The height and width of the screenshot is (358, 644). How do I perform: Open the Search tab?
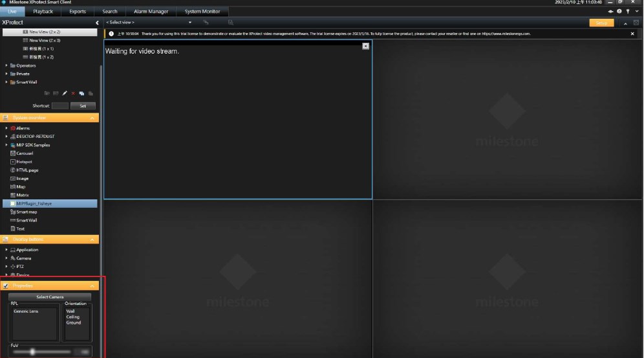(110, 12)
